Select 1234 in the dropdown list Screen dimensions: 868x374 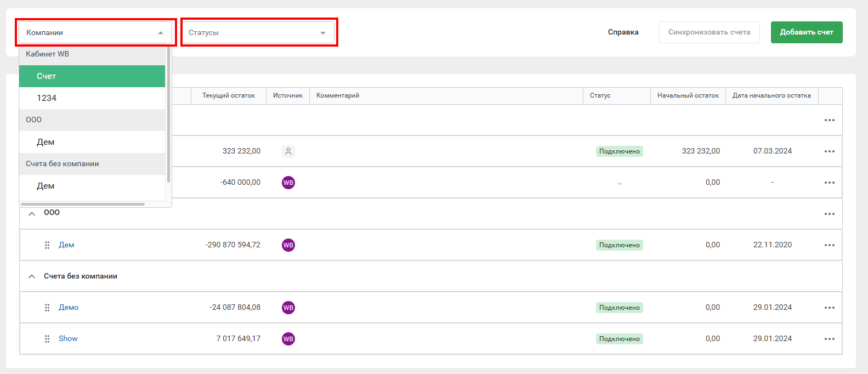(92, 98)
